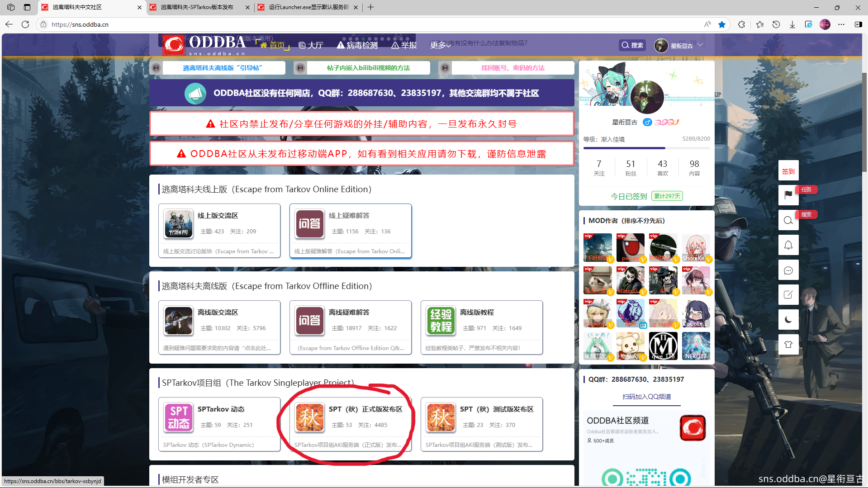Click the ODDBA site logo
868x488 pixels.
click(205, 45)
